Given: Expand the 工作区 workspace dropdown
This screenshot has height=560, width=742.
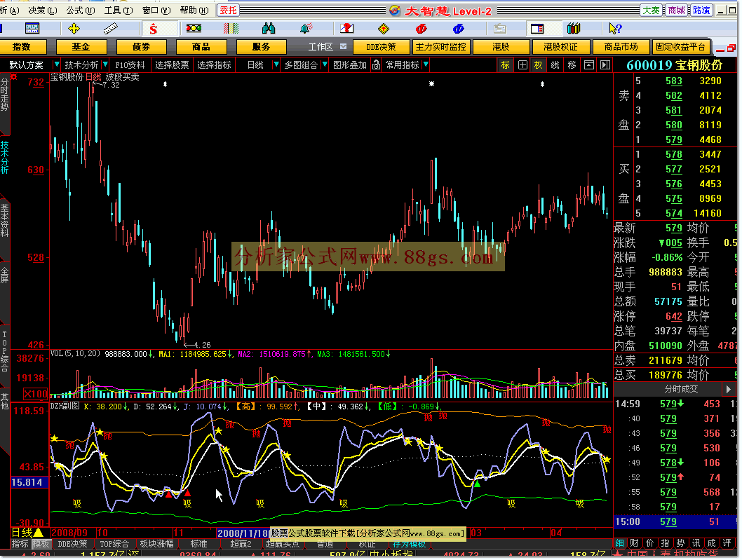Looking at the screenshot, I should 343,46.
